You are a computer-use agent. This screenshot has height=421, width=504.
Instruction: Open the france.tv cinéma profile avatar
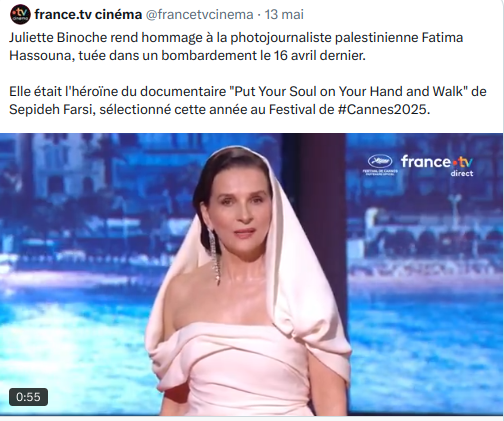pyautogui.click(x=21, y=14)
